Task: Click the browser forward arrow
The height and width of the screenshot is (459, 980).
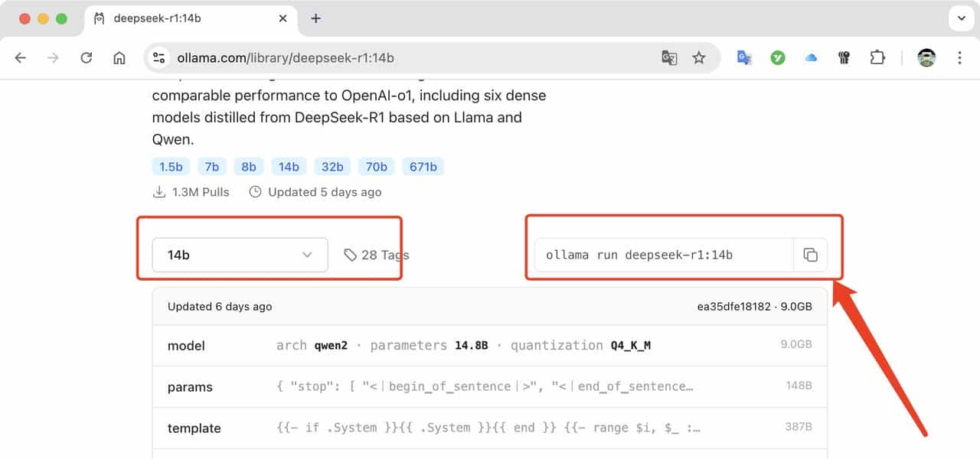Action: point(53,58)
